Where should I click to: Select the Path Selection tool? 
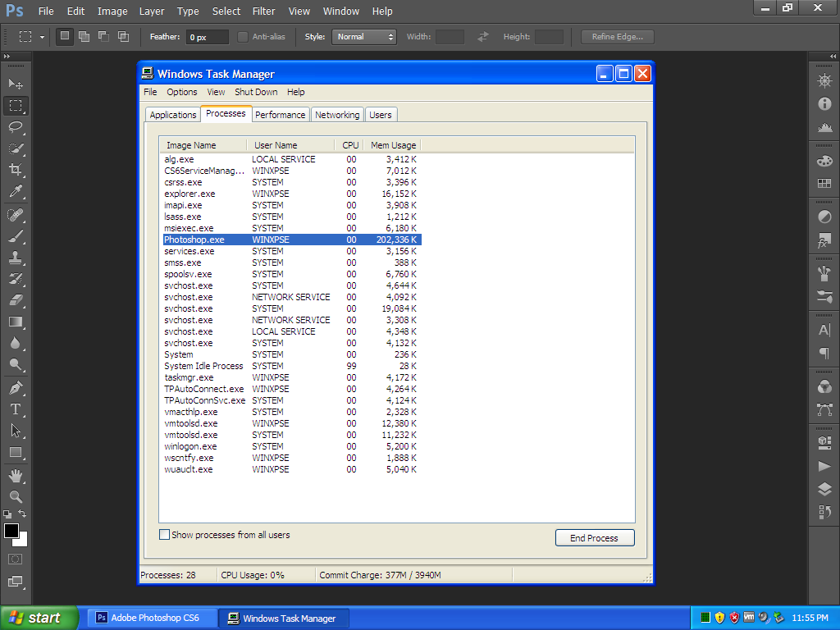coord(16,431)
